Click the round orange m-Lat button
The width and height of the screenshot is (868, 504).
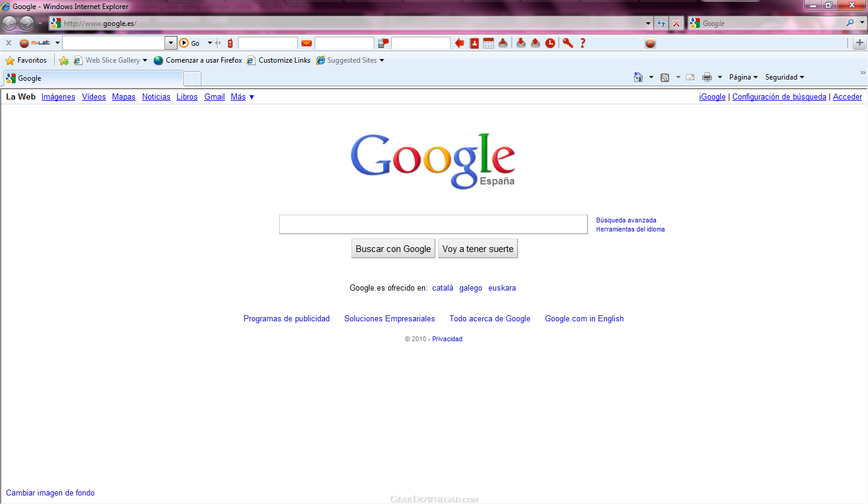coord(650,43)
